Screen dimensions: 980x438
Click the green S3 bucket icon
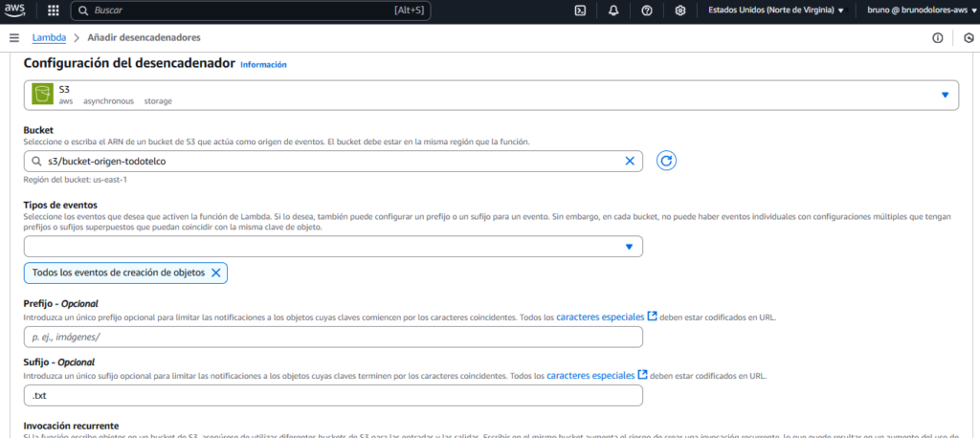pos(42,95)
